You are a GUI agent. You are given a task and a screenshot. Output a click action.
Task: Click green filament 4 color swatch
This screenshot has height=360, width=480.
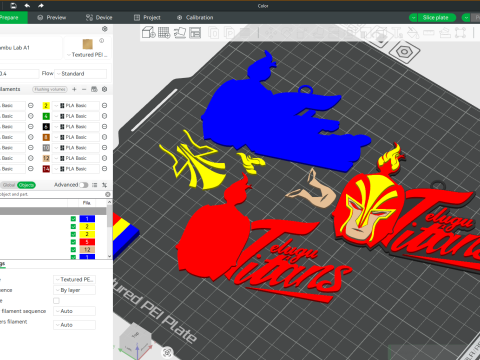pyautogui.click(x=46, y=116)
